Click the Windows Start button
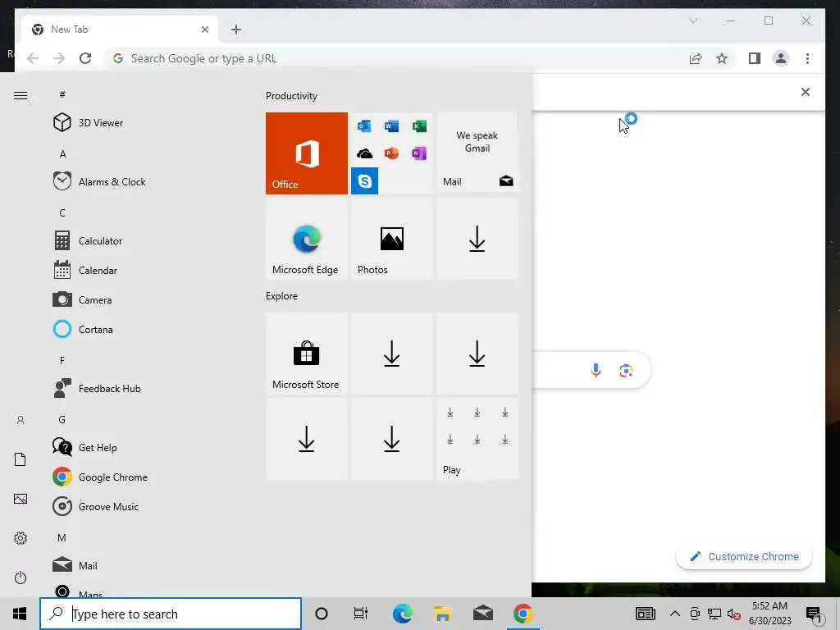Viewport: 840px width, 630px height. 20,614
